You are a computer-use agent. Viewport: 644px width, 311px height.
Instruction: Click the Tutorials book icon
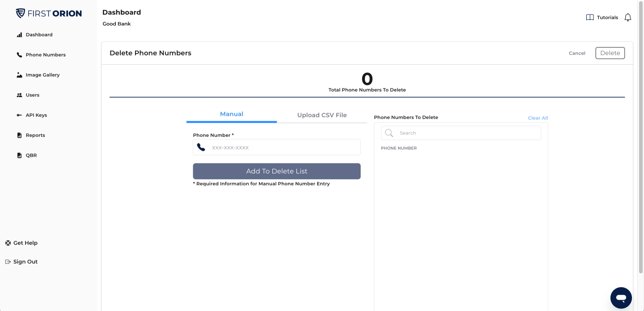[x=590, y=17]
